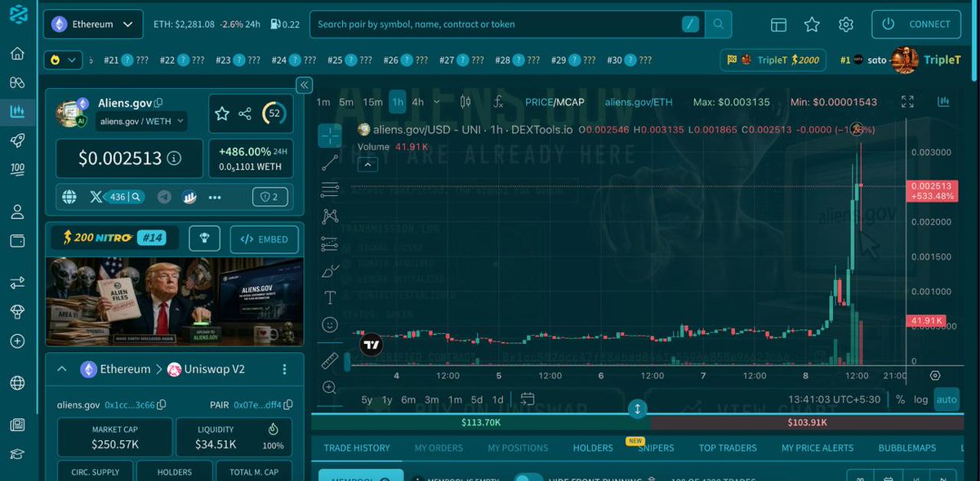This screenshot has width=980, height=481.
Task: Open the audit shield badge 2
Action: coord(269,197)
